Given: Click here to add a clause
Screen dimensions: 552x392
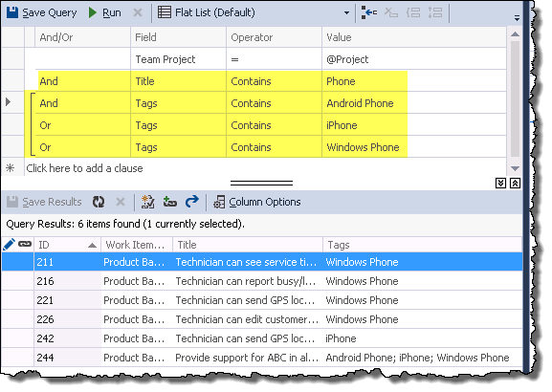Looking at the screenshot, I should pos(84,168).
